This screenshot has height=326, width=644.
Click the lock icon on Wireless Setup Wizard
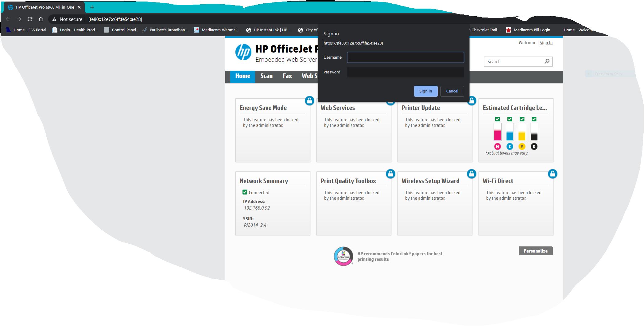click(x=471, y=174)
